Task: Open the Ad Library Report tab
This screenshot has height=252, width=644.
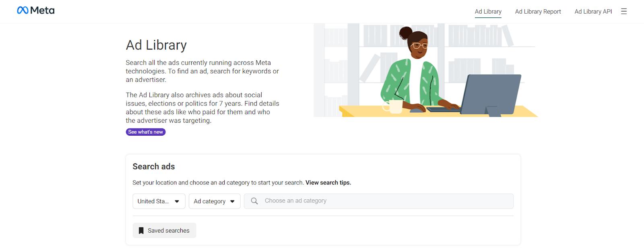Action: pos(538,12)
